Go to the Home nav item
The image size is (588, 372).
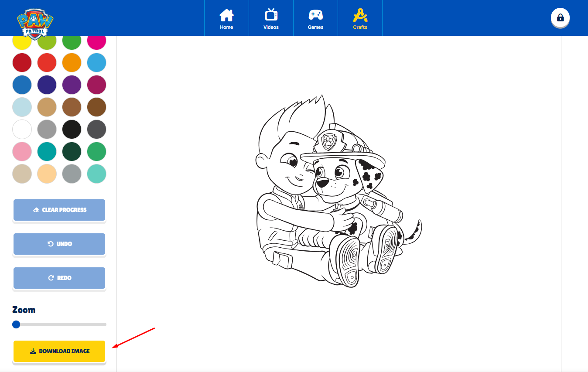coord(226,18)
